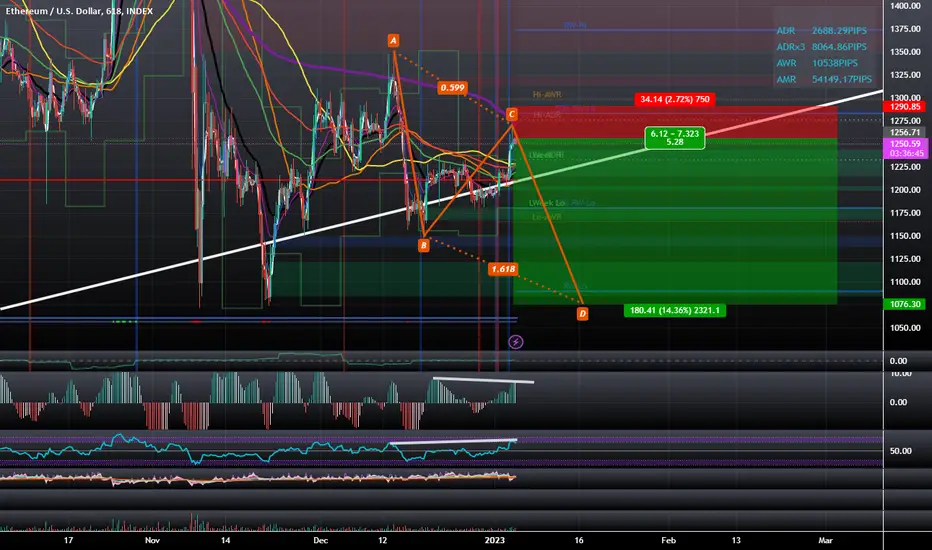
Task: Click the magenta 1250.59 current price tag
Action: (x=905, y=144)
